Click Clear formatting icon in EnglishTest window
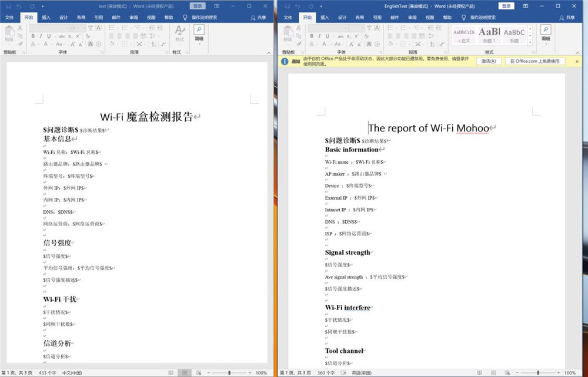Viewport: 588px width, 377px height. 366,36
